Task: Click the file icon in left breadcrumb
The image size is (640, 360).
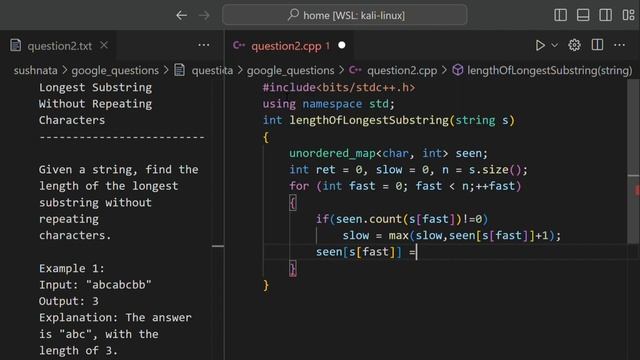Action: (x=180, y=70)
